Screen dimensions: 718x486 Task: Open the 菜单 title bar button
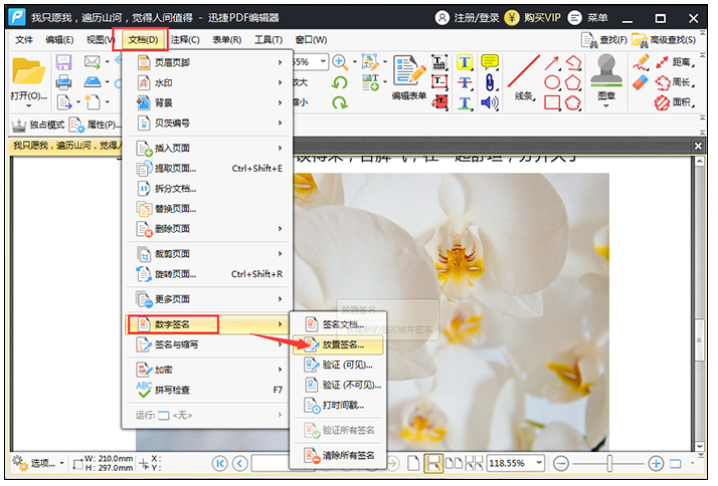click(588, 18)
